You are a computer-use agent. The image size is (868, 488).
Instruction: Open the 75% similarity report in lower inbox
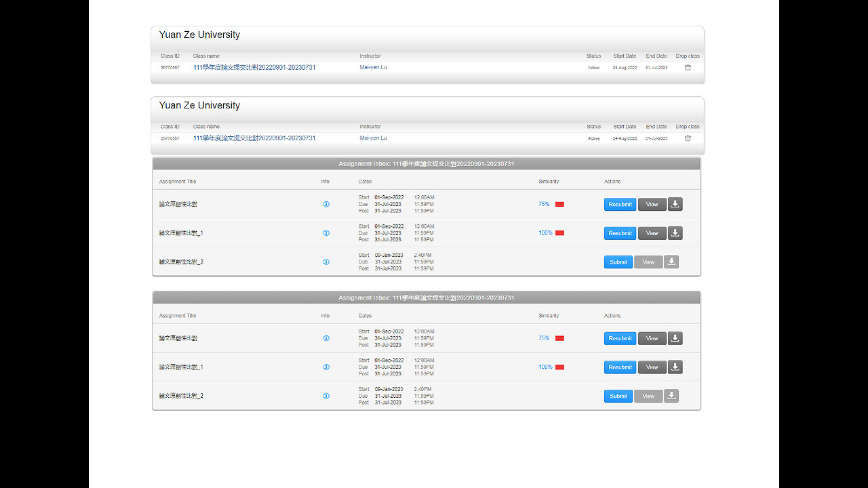tap(544, 338)
